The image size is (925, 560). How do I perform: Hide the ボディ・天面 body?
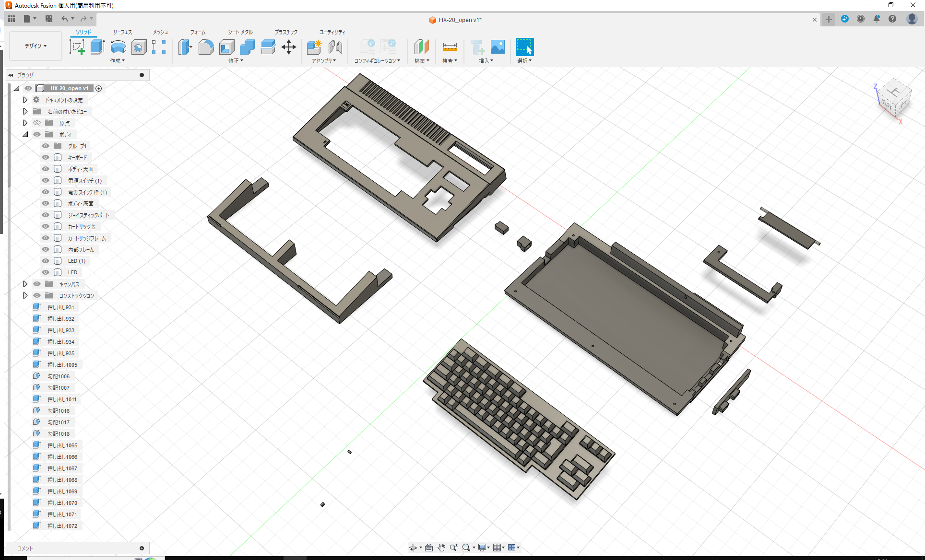point(45,169)
